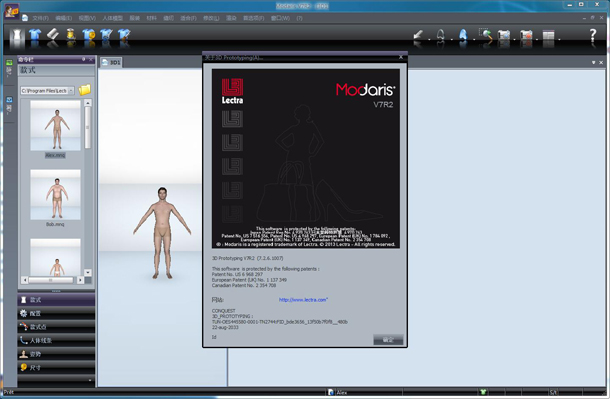Open the dropdown beside the table layout icon
The image size is (610, 399).
point(559,39)
